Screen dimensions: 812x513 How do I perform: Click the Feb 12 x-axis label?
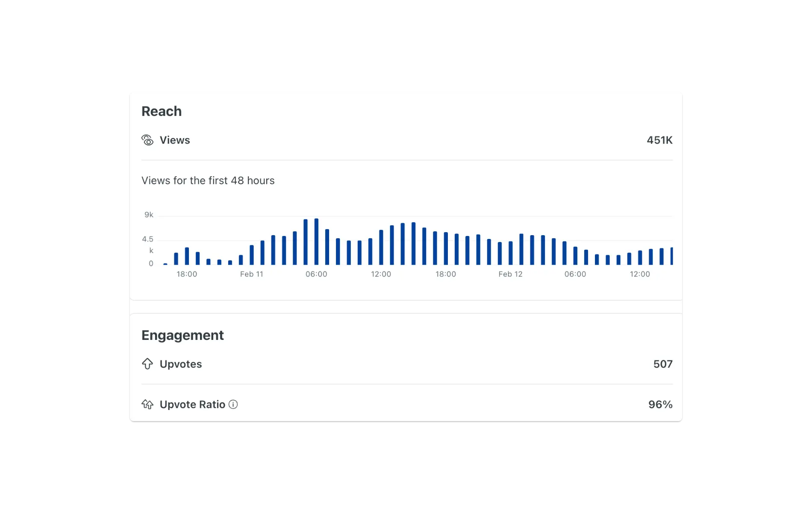click(510, 274)
